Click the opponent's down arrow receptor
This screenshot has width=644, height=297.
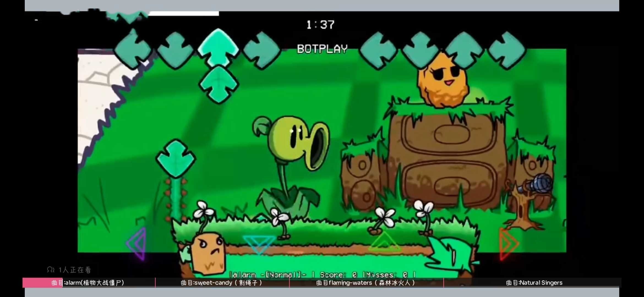pos(175,50)
